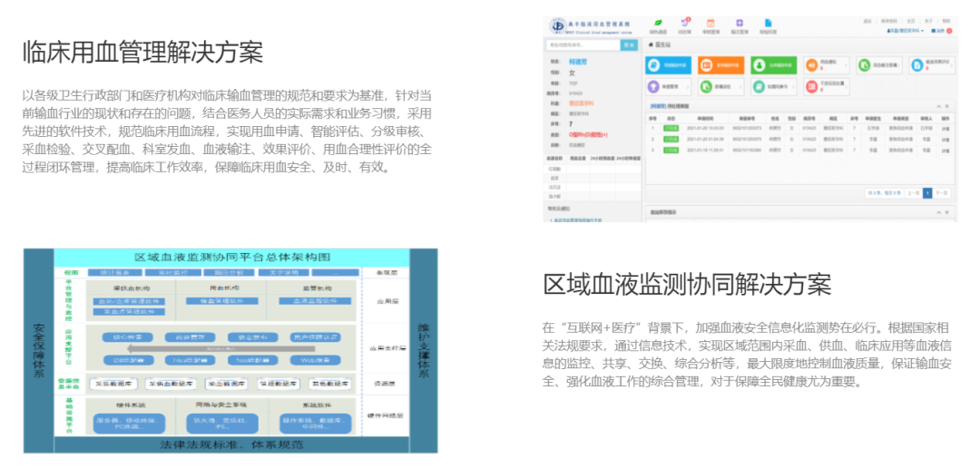
Task: Click the orange calendar icon in toolbar
Action: tap(711, 23)
